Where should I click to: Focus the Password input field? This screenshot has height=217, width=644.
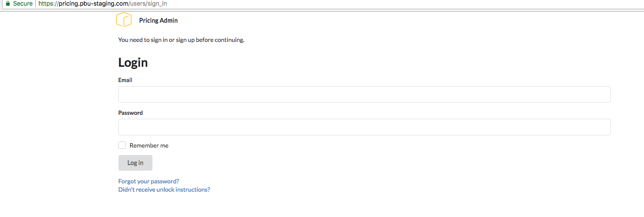click(364, 127)
